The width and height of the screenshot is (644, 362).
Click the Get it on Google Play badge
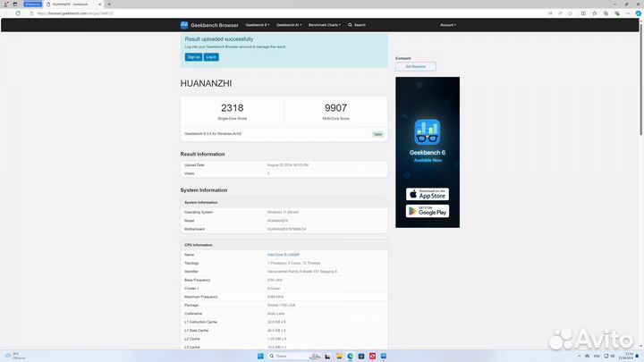[x=428, y=211]
